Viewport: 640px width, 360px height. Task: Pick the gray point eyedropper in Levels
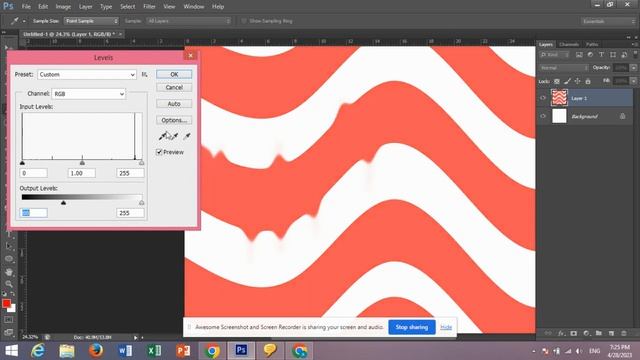click(174, 136)
